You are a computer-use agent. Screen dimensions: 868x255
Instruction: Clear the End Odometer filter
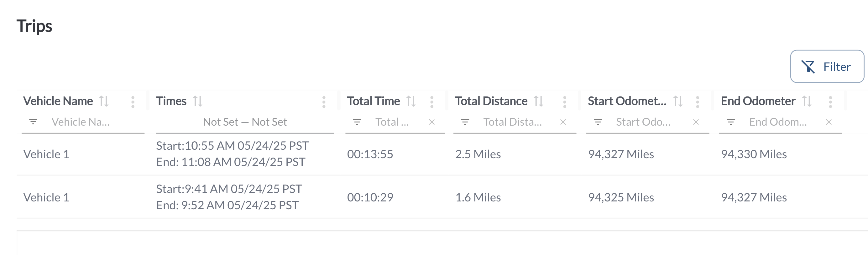point(829,122)
